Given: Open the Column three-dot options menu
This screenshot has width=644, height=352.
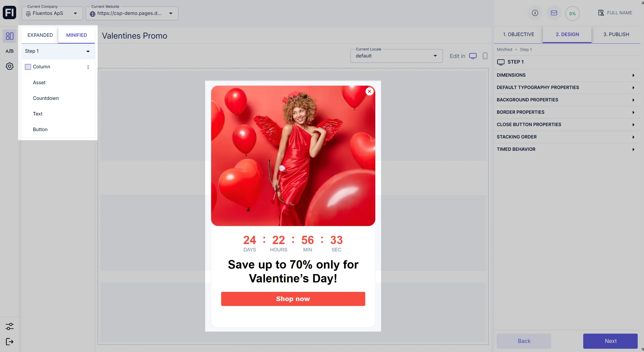Looking at the screenshot, I should tap(88, 67).
